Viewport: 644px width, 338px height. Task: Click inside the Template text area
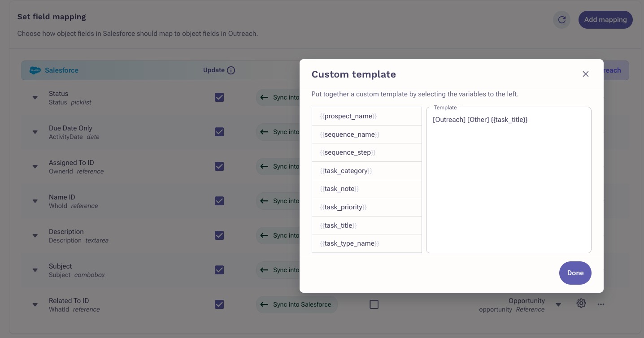click(509, 180)
